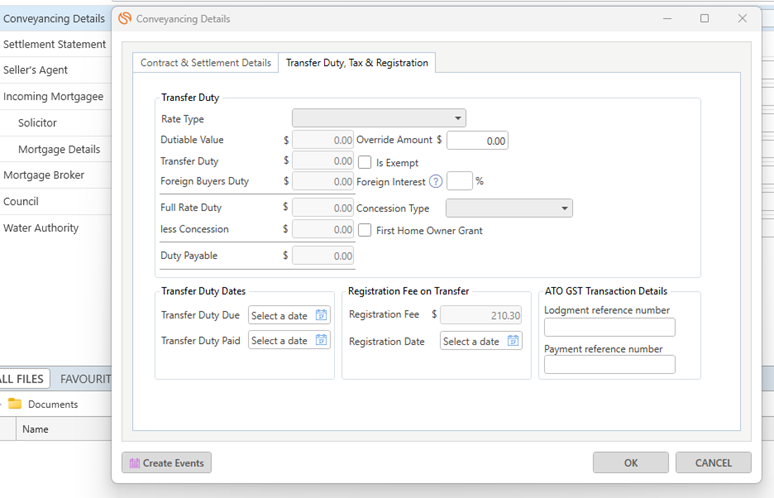774x498 pixels.
Task: Click the CANCEL button
Action: pyautogui.click(x=713, y=463)
